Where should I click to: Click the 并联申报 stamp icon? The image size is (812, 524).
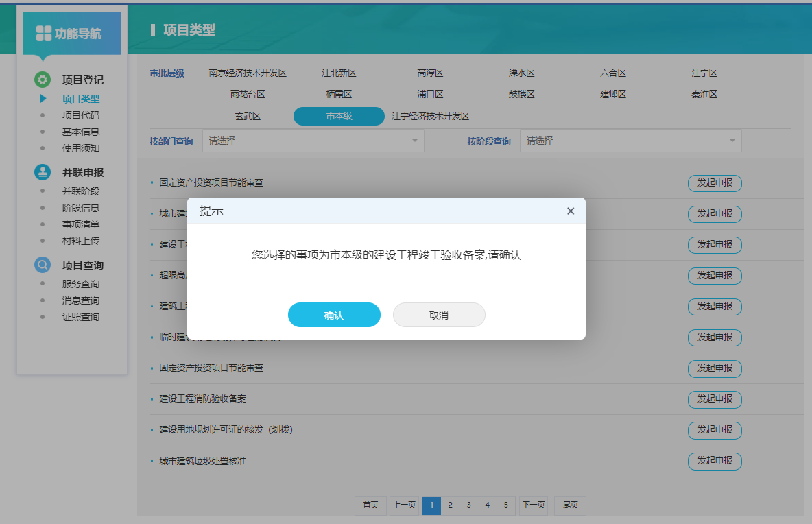coord(43,172)
